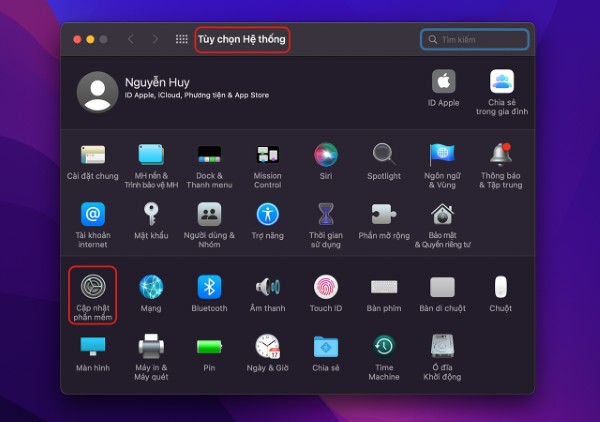The width and height of the screenshot is (600, 422).
Task: Click the show-all grid button
Action: [181, 39]
